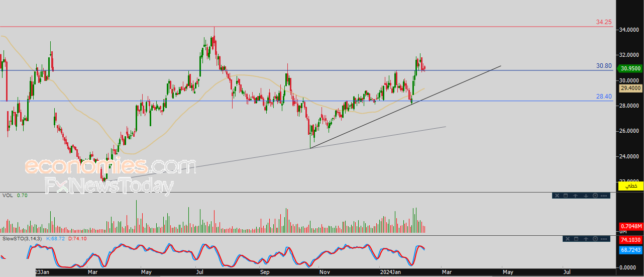Screen dimensions: 644x277
Task: Click the K:68.72 stochastic value
Action: pos(55,238)
